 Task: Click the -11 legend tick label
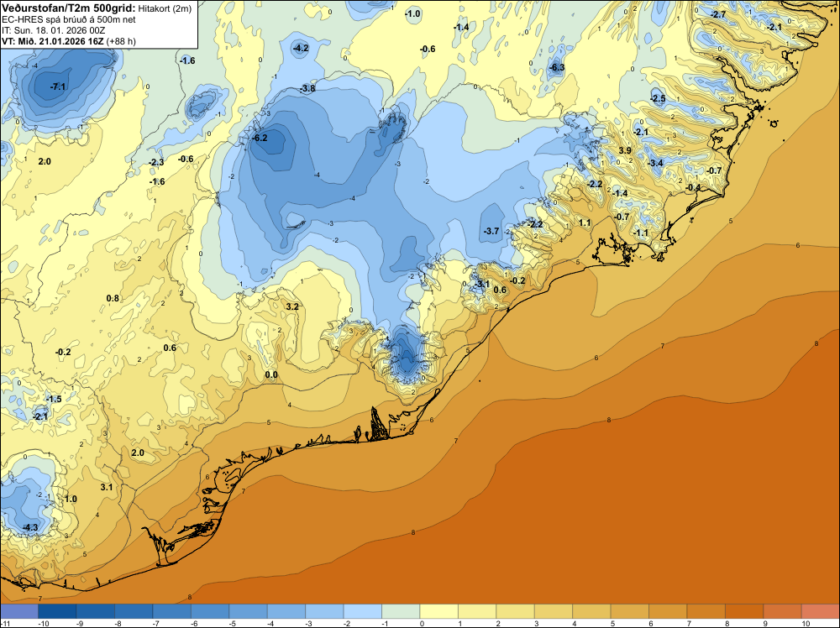coord(5,624)
